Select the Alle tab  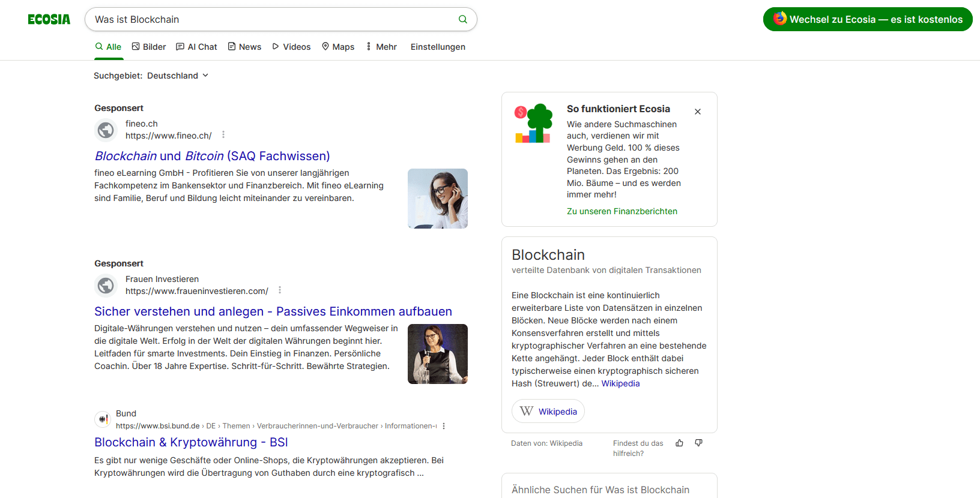point(108,47)
